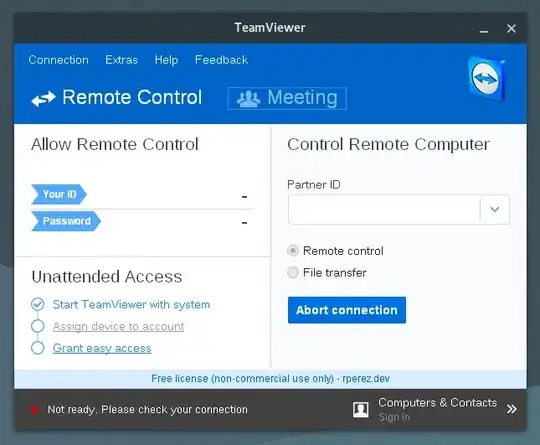540x445 pixels.
Task: Click the Password arrow badge
Action: coord(66,221)
